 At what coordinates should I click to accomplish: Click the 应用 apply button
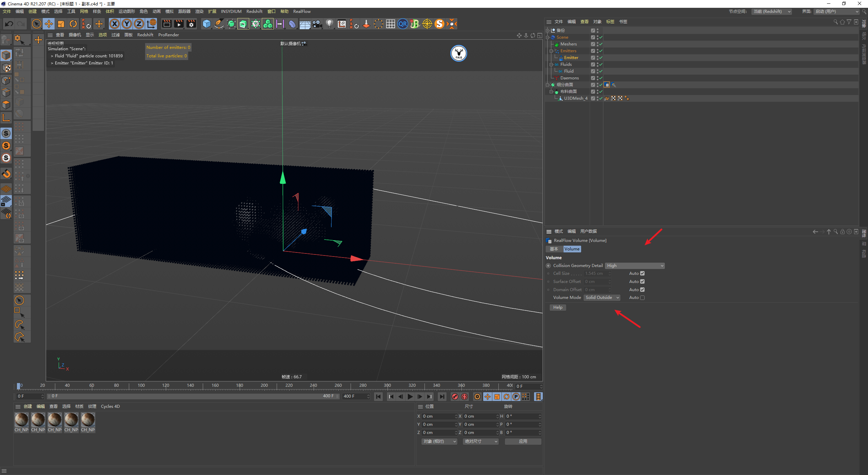click(x=523, y=441)
